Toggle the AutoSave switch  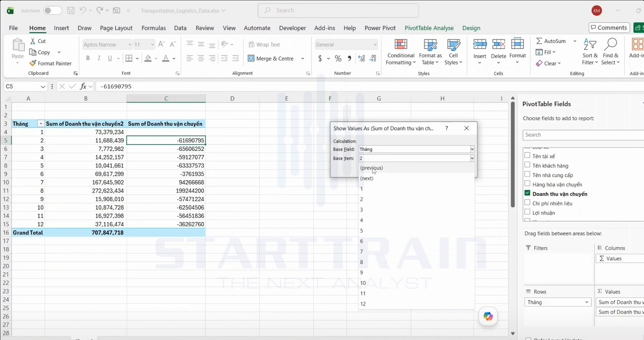(52, 10)
